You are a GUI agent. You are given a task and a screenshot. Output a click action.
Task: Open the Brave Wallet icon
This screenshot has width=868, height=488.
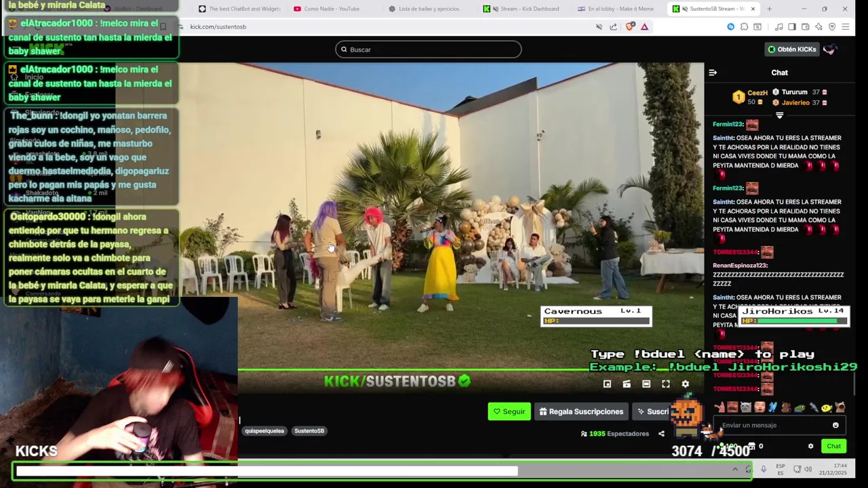pos(806,26)
